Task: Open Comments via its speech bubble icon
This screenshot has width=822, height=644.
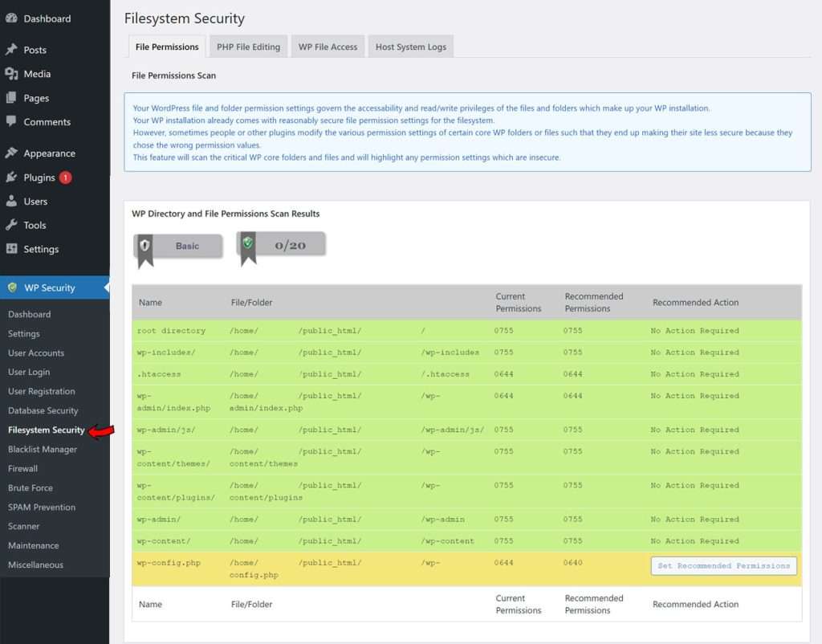Action: [11, 122]
